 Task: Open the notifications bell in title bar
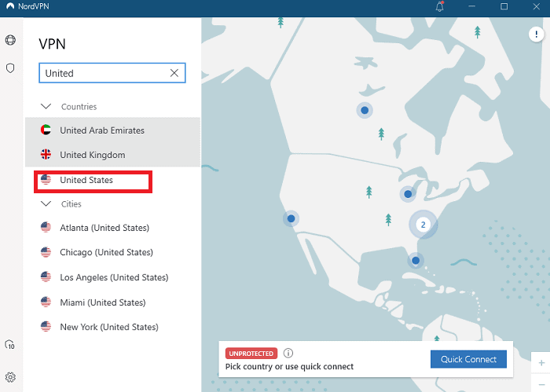[438, 6]
